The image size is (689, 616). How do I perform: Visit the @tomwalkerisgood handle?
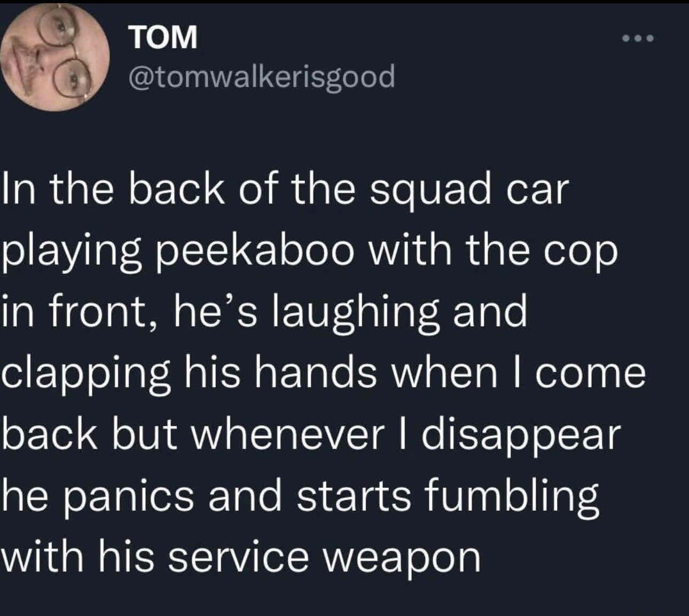point(262,77)
